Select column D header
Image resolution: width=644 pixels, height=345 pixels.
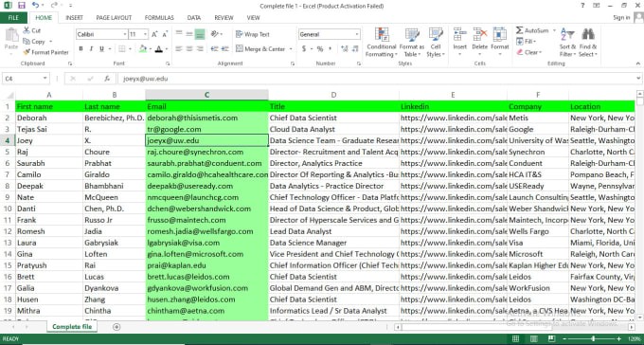coord(333,95)
